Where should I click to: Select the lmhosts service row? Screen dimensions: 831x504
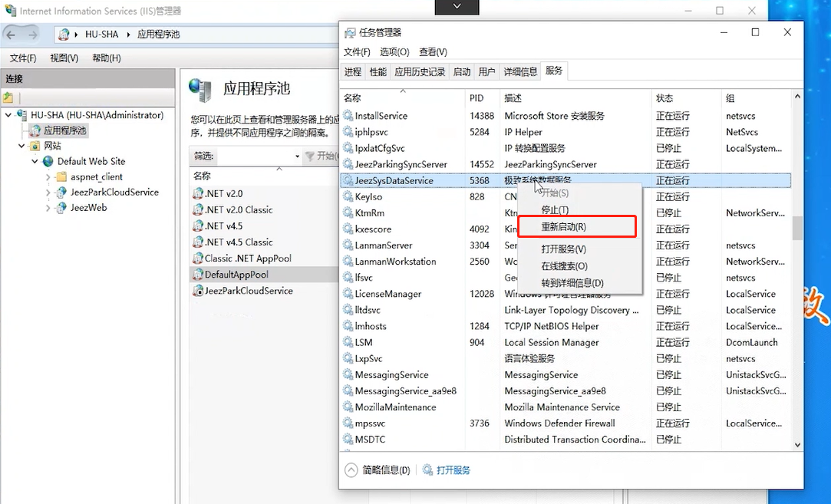tap(565, 327)
